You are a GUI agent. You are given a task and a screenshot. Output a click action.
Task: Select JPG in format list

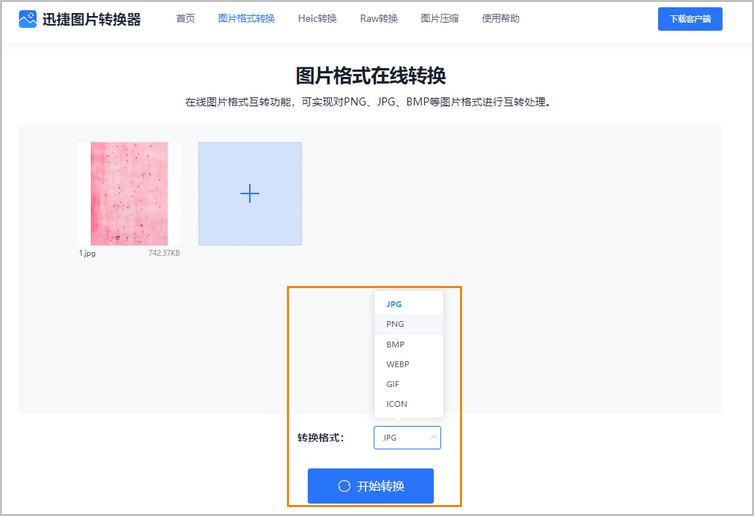click(409, 304)
